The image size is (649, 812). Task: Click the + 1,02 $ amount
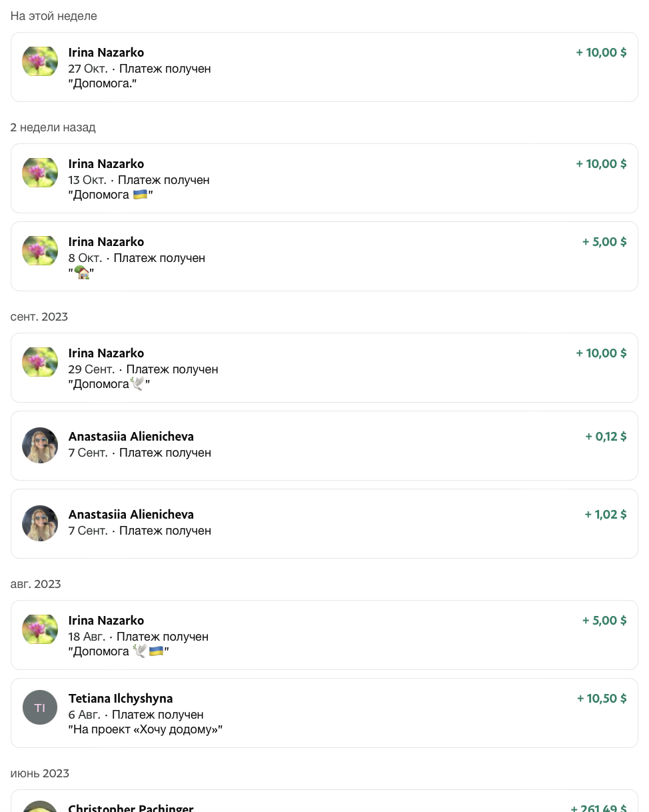coord(606,515)
